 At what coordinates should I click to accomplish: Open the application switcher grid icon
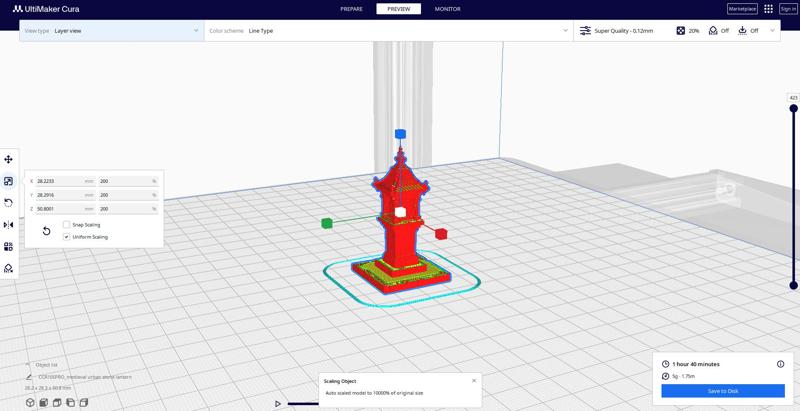coord(768,9)
